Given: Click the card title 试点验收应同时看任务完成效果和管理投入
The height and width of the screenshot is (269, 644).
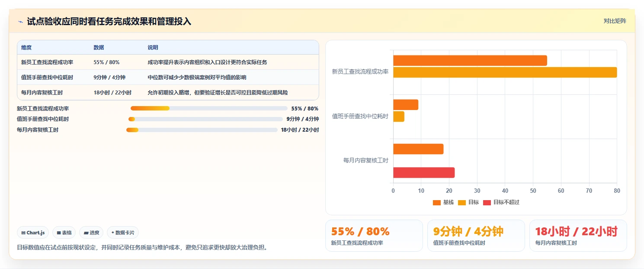Looking at the screenshot, I should point(109,22).
